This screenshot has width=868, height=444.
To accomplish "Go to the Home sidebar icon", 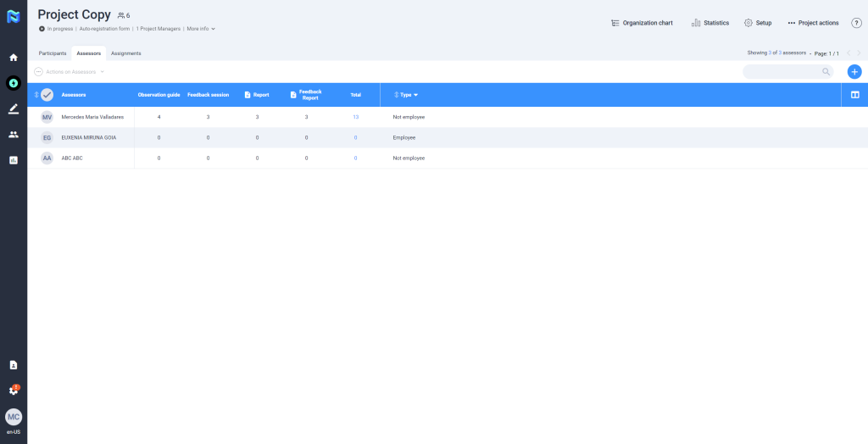I will coord(13,58).
